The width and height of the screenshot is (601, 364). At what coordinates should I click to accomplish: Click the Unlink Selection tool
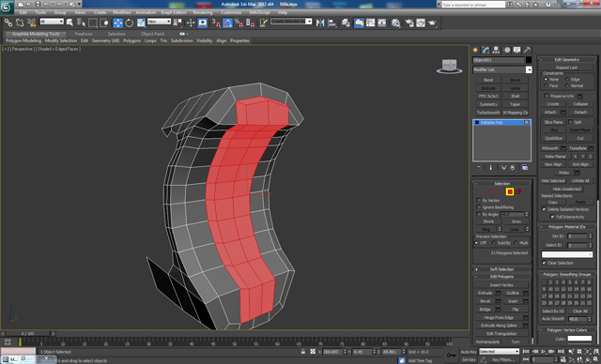tap(20, 23)
